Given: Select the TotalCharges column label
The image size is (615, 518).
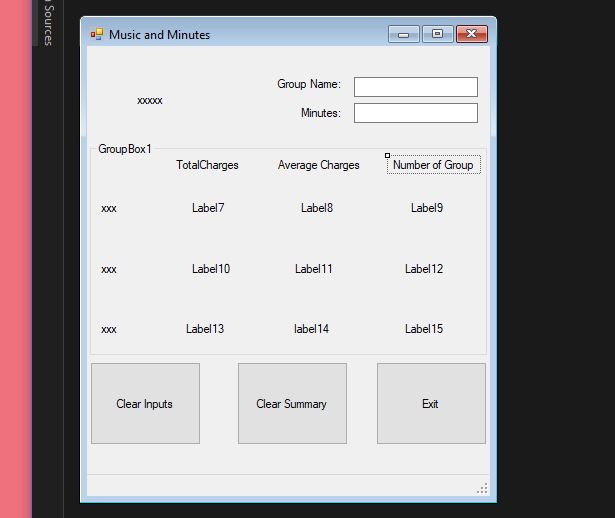Looking at the screenshot, I should click(207, 165).
